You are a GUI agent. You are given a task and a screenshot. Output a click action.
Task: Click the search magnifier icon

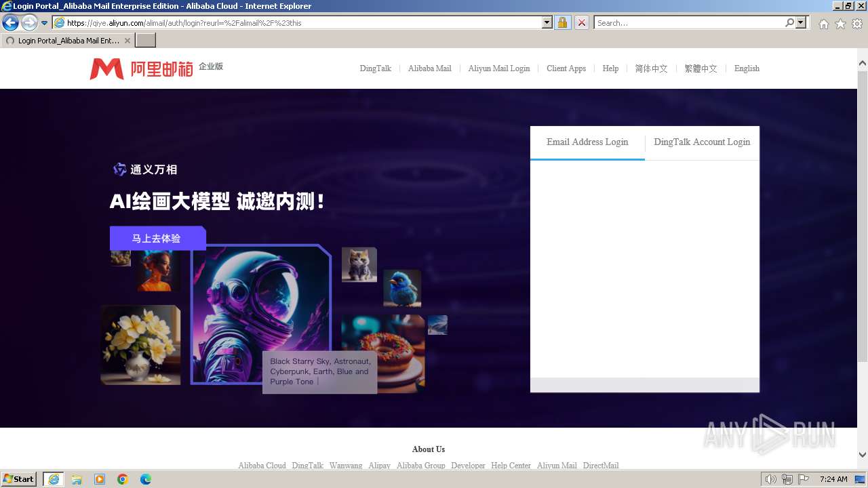click(789, 23)
